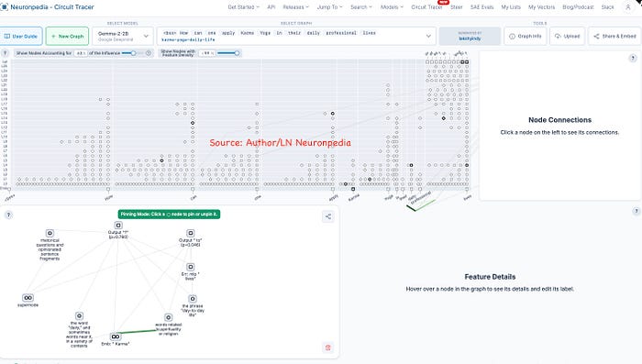Visit Blog/Podcast link
642x364 pixels.
578,7
